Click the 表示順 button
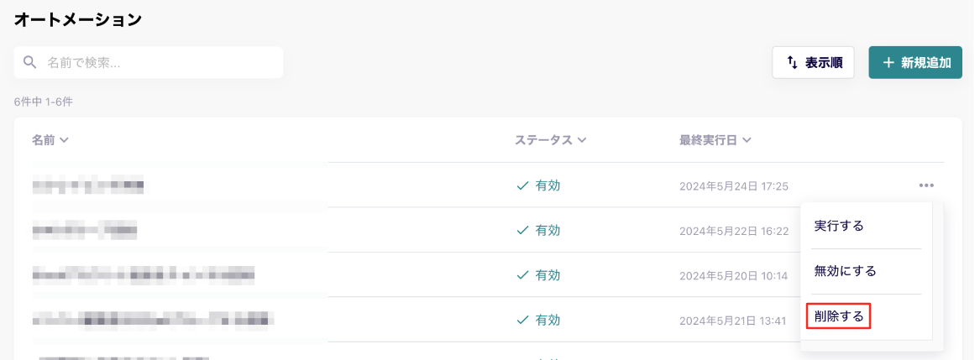Screen dimensions: 980x360 [x=813, y=62]
